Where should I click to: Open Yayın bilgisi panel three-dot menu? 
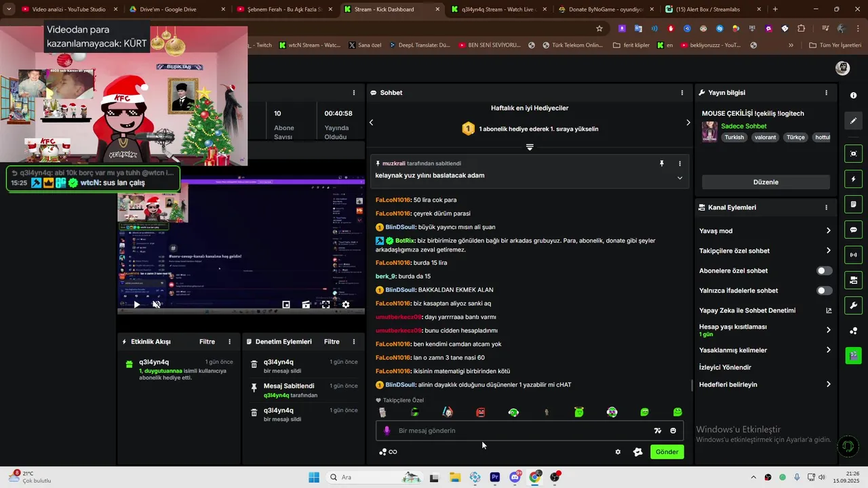tap(826, 93)
